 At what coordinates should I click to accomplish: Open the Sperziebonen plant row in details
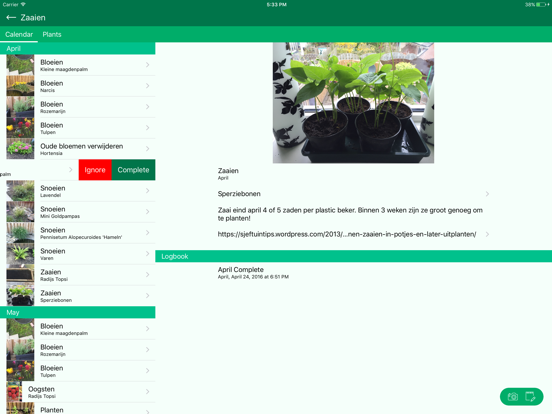[353, 194]
